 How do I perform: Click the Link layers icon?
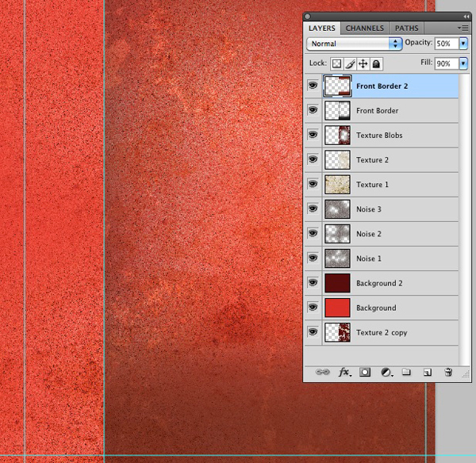coord(322,372)
